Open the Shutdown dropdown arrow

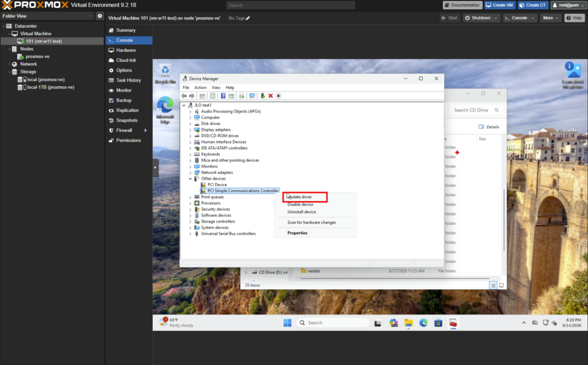(496, 18)
